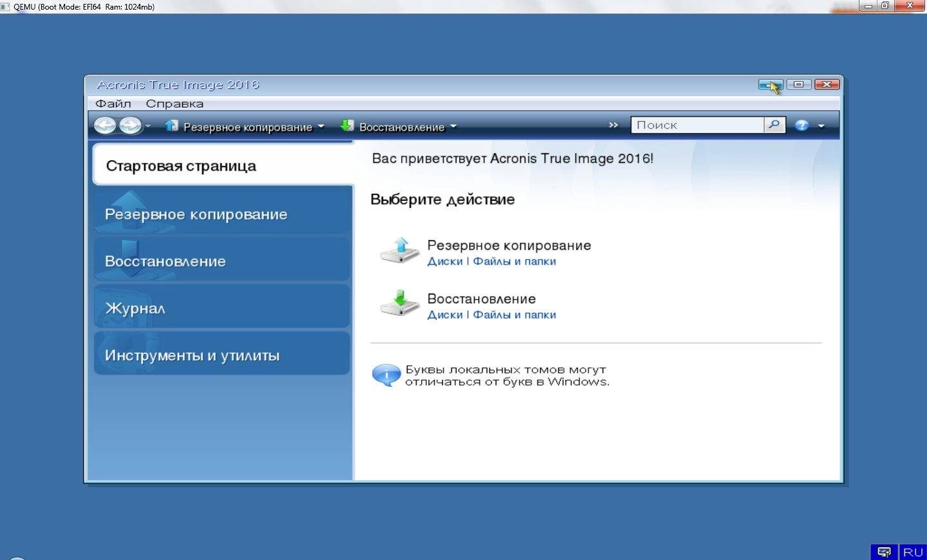
Task: Maximize the Acronis True Image window
Action: (x=799, y=84)
